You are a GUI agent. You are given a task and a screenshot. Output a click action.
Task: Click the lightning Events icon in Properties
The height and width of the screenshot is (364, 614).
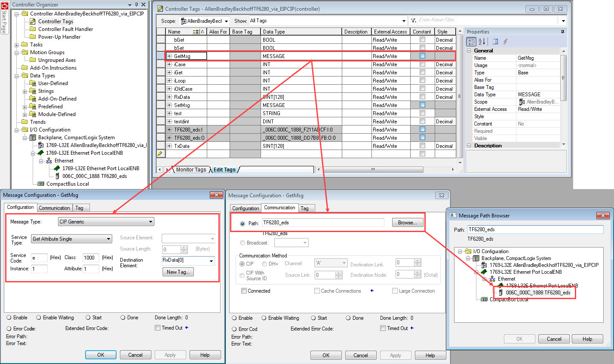point(506,42)
